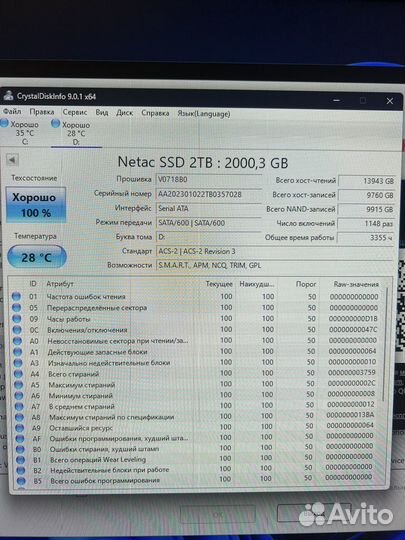Click the status orb for attribute A4

point(19,374)
